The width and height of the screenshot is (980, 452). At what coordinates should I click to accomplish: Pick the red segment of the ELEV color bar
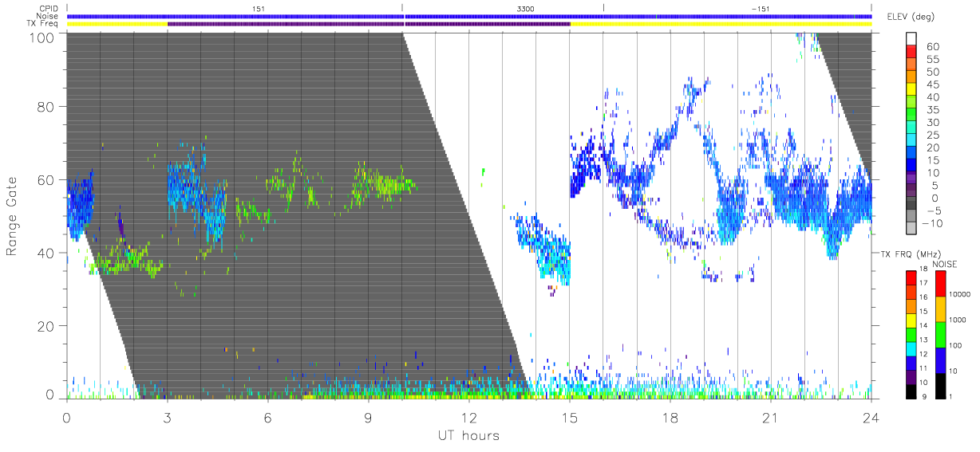click(x=911, y=53)
